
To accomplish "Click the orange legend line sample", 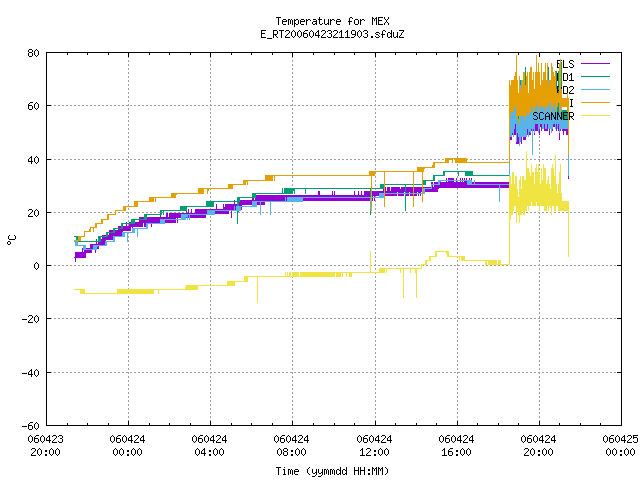I will click(x=595, y=103).
